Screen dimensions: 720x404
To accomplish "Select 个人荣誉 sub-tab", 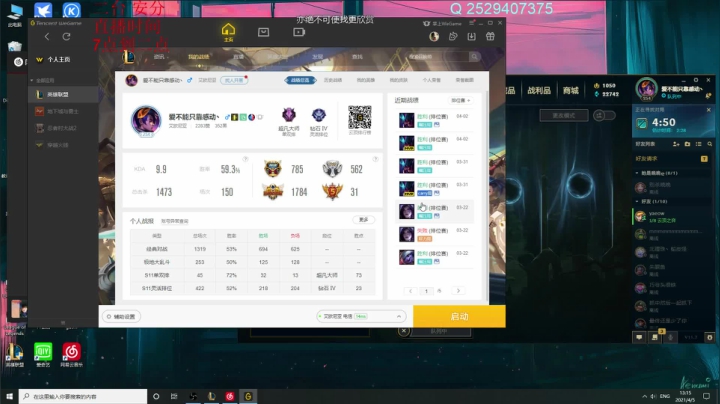I will 432,80.
